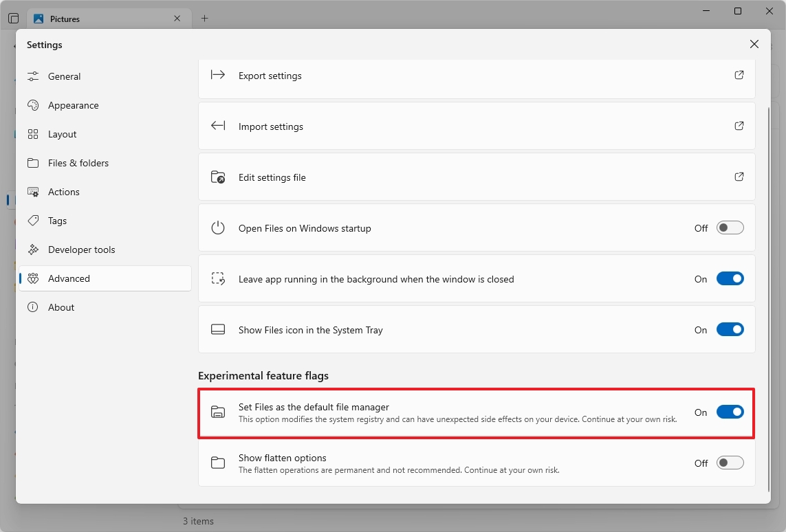Select the General settings icon

[33, 76]
